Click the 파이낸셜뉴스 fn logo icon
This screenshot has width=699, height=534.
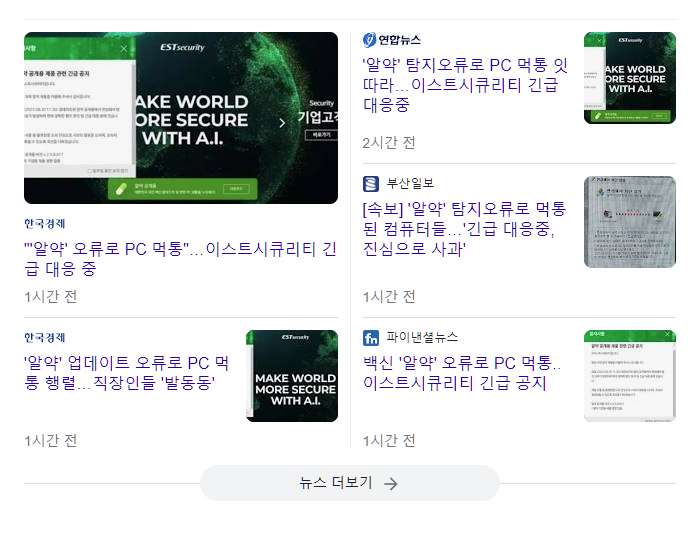pos(371,338)
